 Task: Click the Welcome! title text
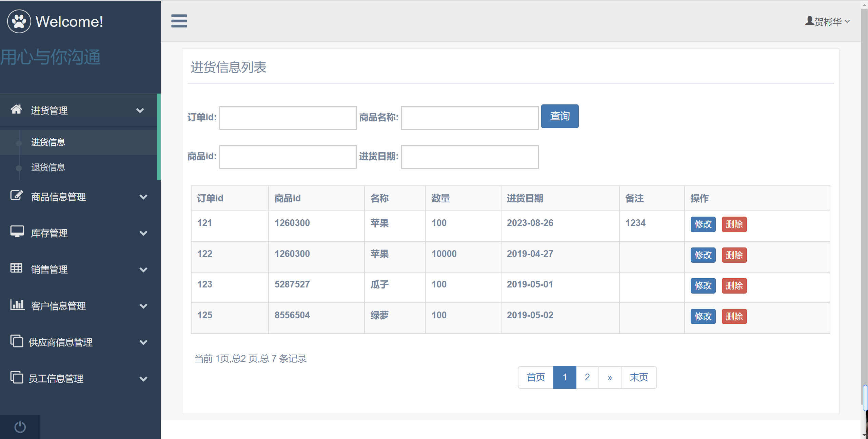pos(69,22)
